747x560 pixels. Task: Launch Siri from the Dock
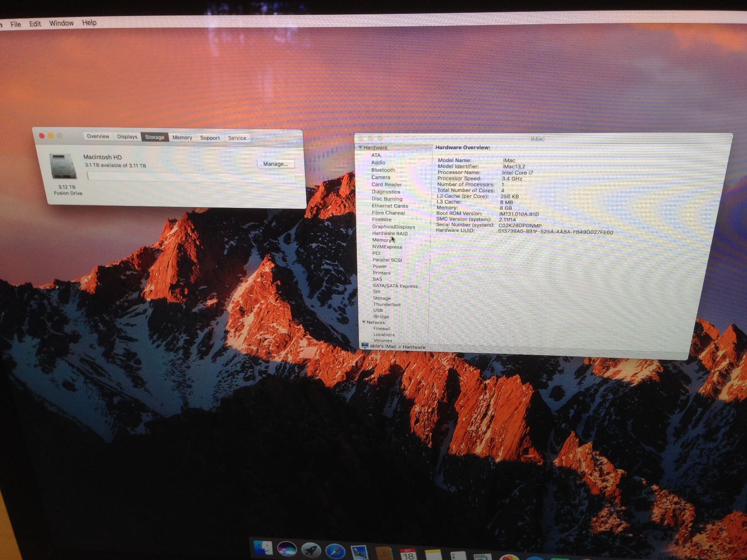[287, 550]
